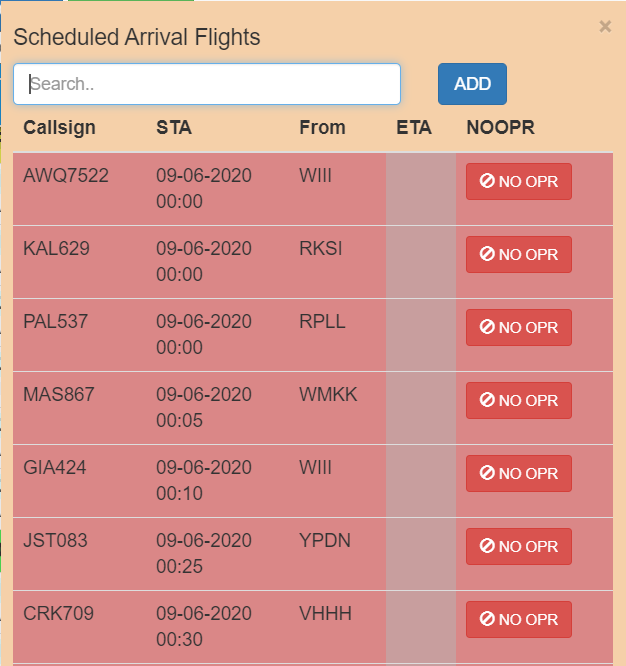626x666 pixels.
Task: Click the ETA column header
Action: tap(414, 127)
